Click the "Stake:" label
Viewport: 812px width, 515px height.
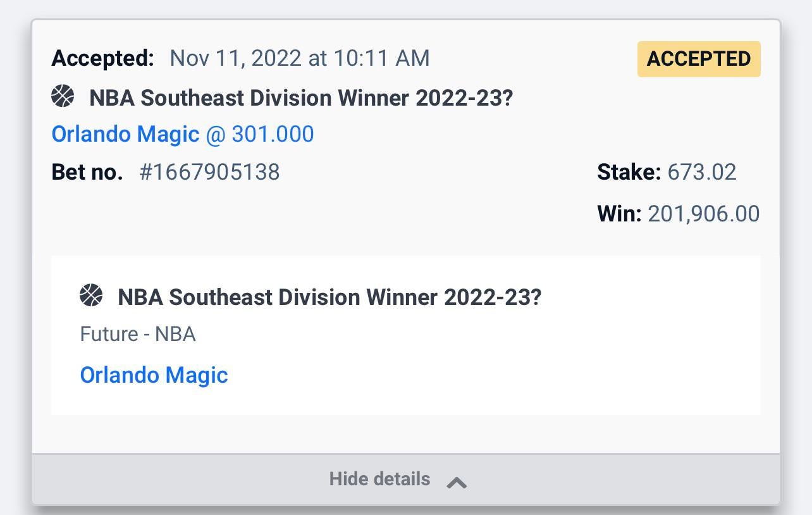[x=629, y=172]
